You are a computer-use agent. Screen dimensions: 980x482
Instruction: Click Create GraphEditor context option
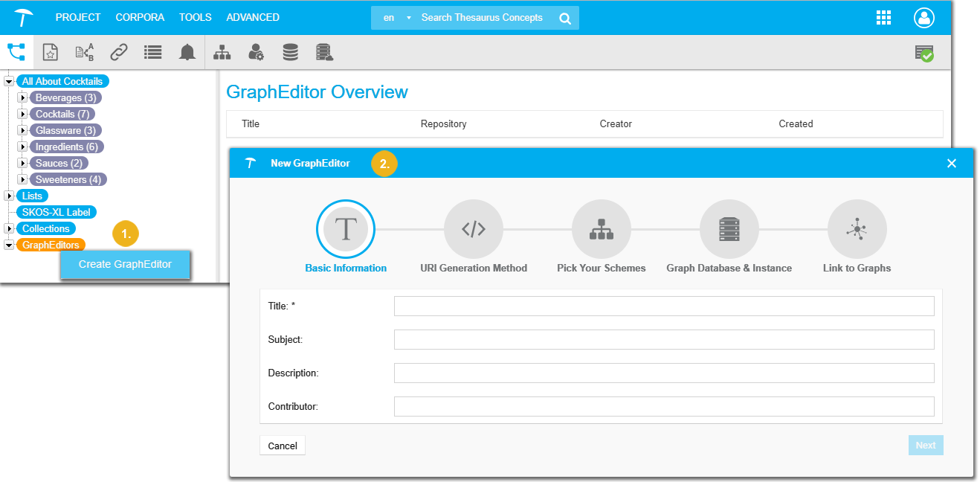(x=125, y=264)
